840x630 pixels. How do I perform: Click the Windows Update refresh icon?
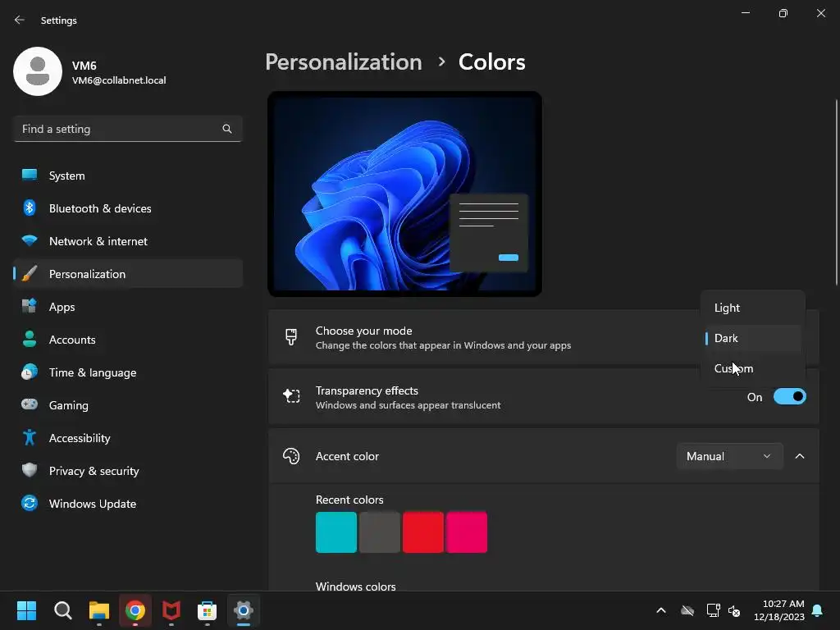(x=30, y=503)
